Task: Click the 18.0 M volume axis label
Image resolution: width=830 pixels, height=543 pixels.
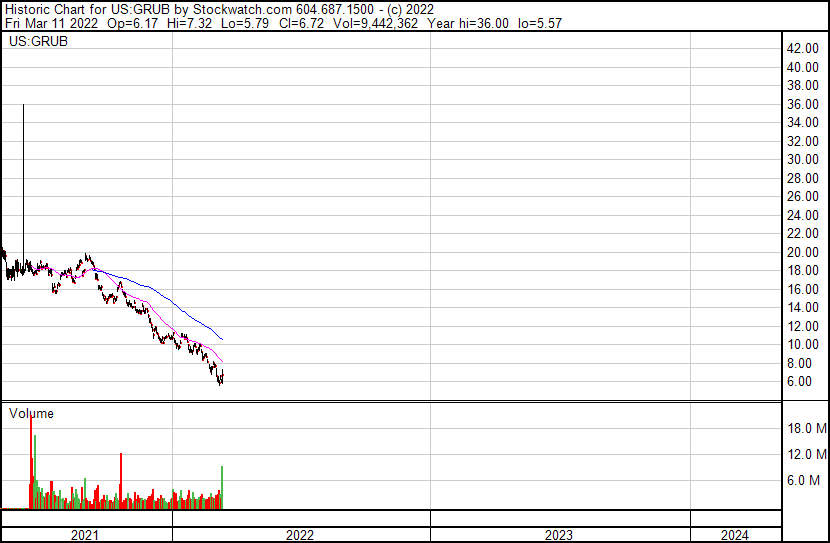Action: [807, 428]
